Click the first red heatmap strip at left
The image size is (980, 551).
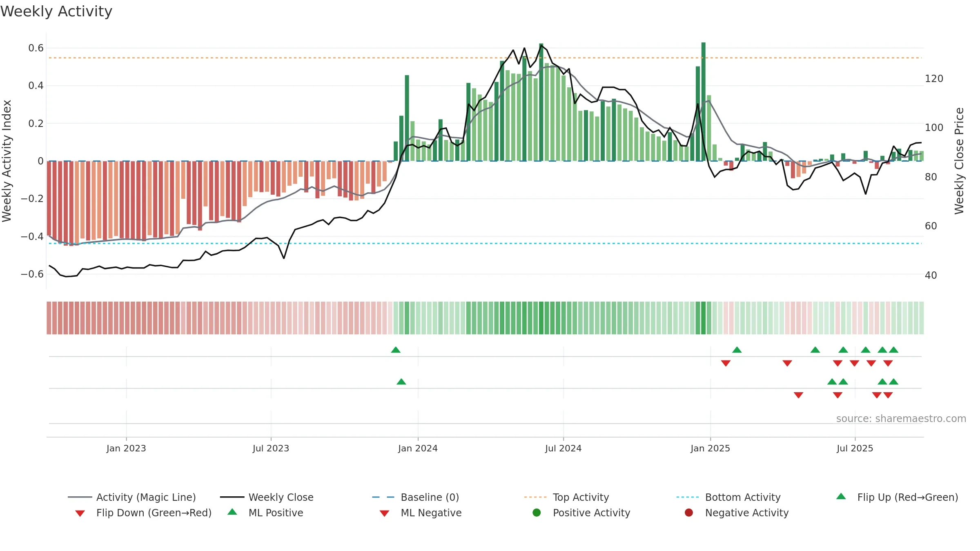tap(49, 318)
